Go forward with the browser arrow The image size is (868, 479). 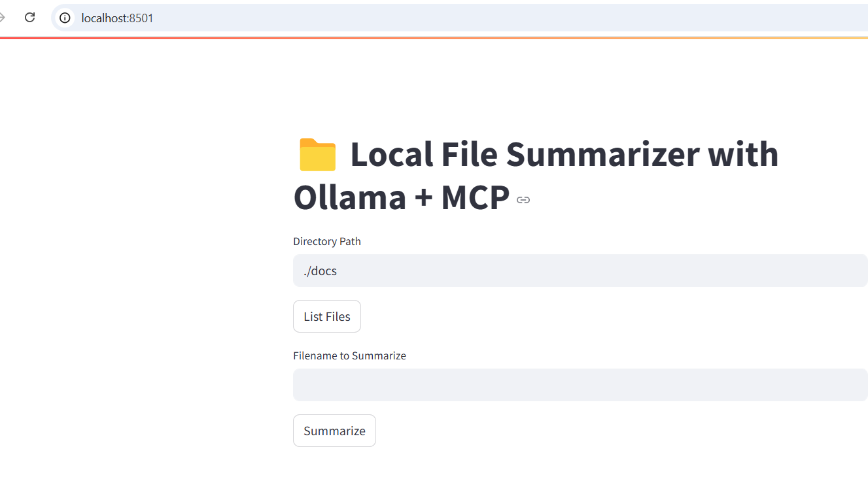pyautogui.click(x=2, y=18)
